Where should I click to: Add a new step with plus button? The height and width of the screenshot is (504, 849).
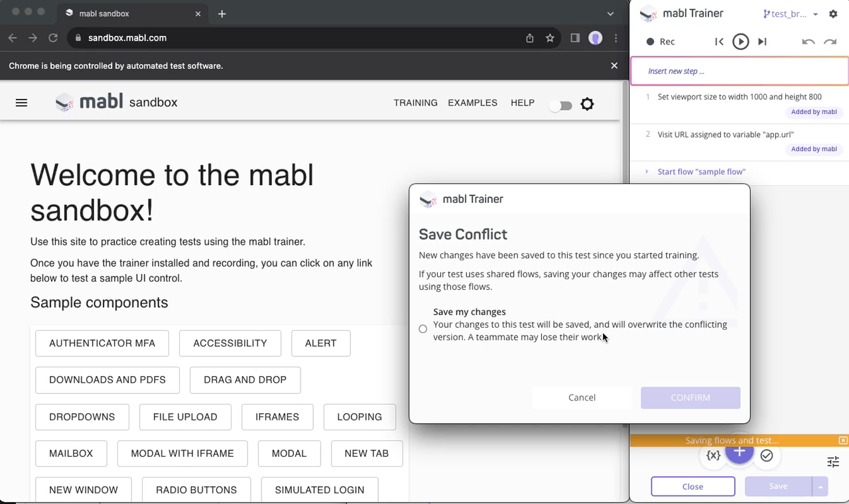(x=740, y=452)
